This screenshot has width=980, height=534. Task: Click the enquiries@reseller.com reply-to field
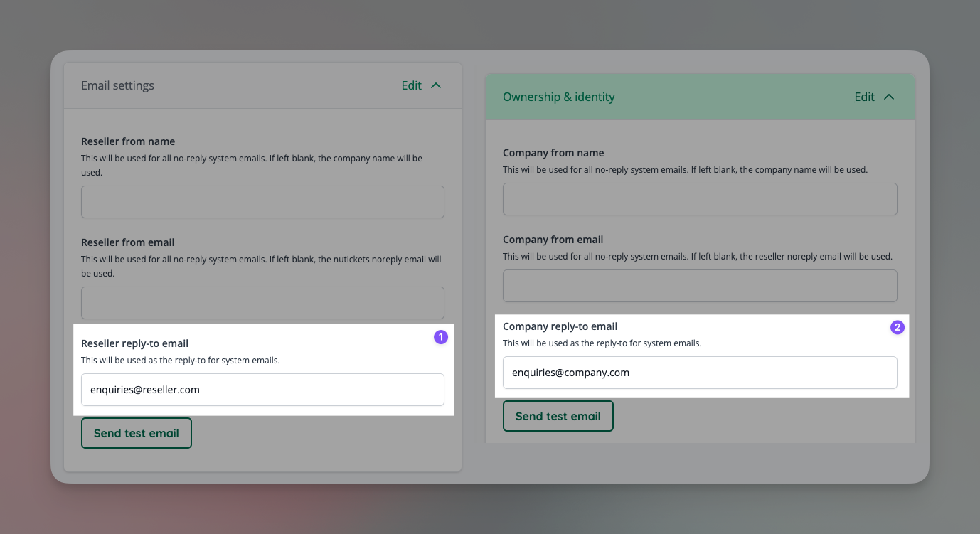(x=262, y=390)
